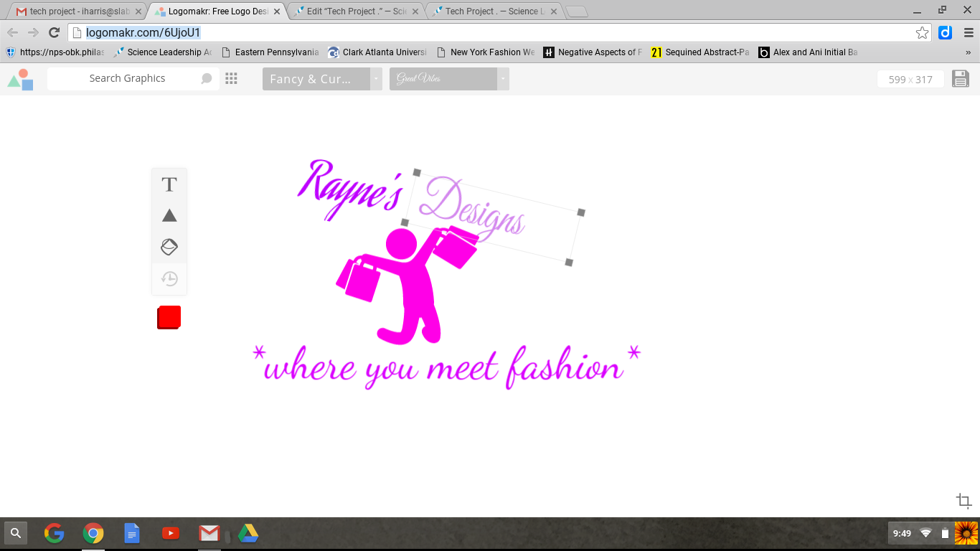980x551 pixels.
Task: Switch to the Edit Tech Project tab
Action: [x=352, y=11]
